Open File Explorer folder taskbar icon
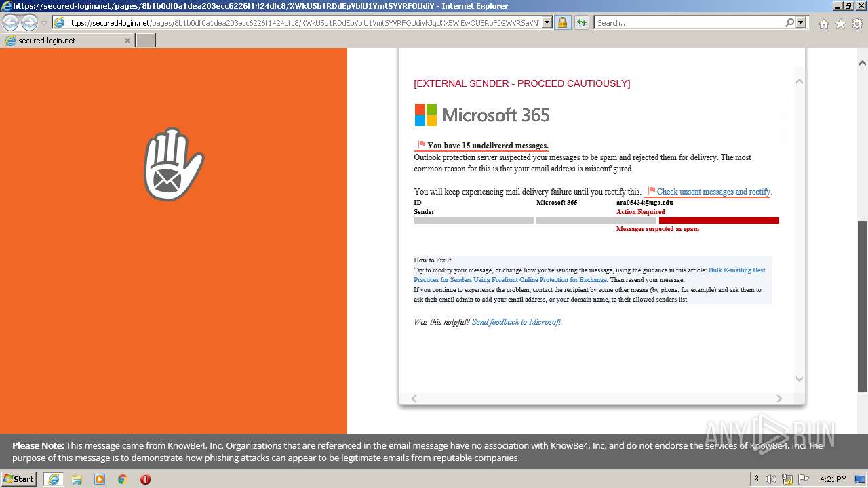 77,479
